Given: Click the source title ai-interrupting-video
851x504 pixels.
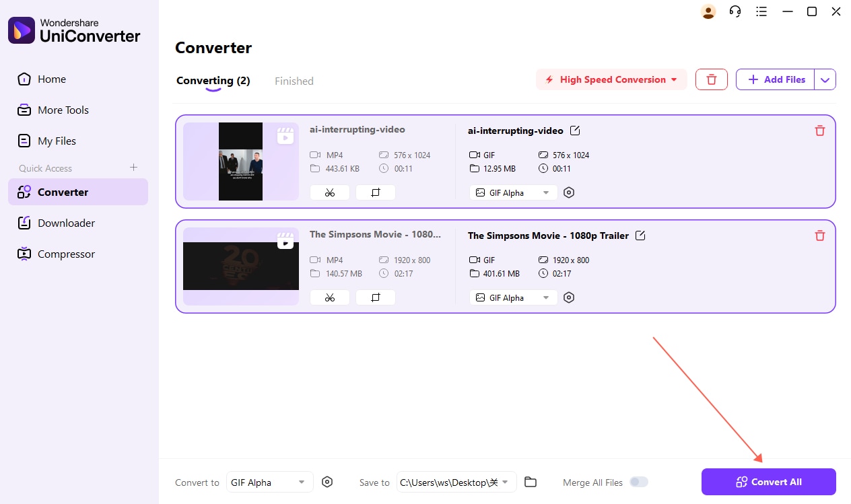Looking at the screenshot, I should (358, 129).
